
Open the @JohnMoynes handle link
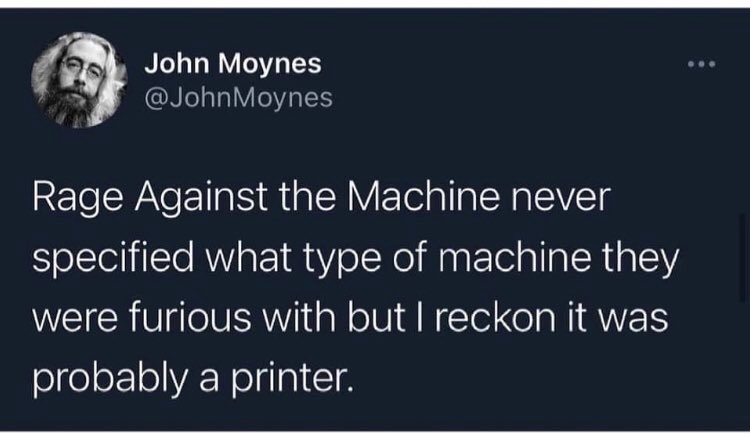click(238, 98)
